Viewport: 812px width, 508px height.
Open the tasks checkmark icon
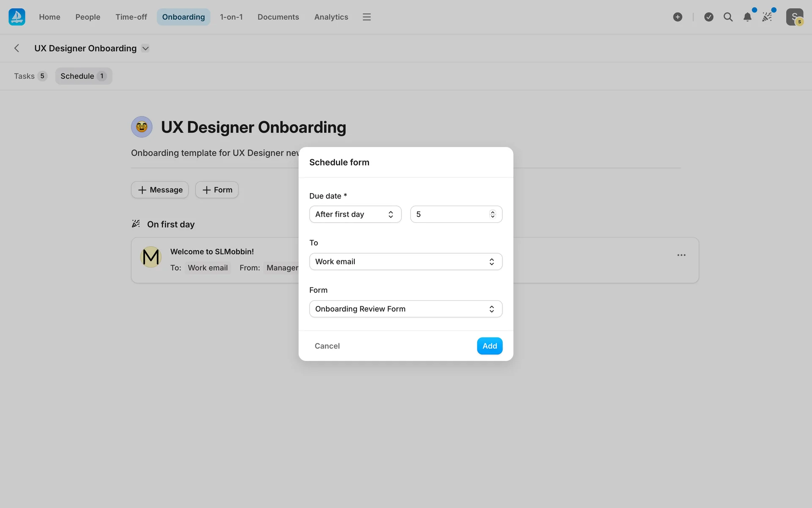point(709,17)
